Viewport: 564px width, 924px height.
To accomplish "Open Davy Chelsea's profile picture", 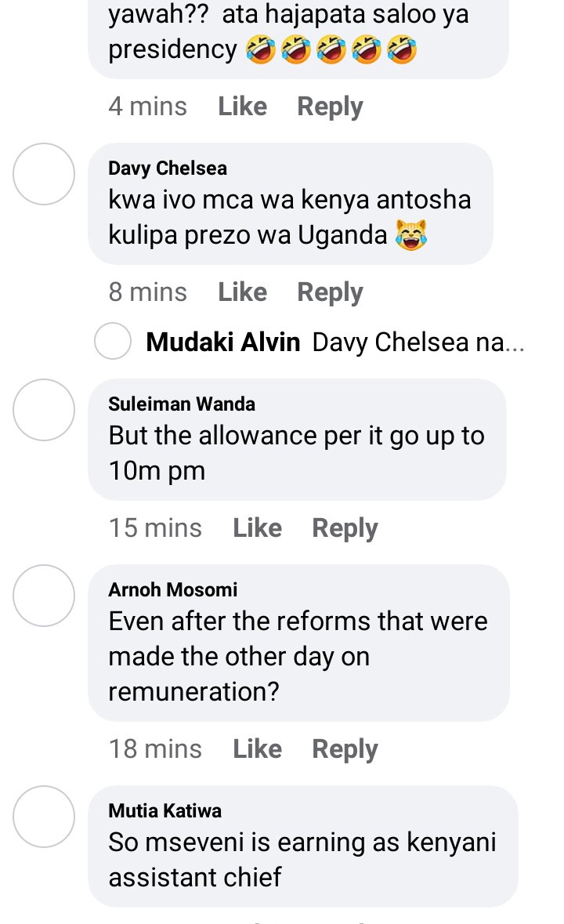I will tap(44, 174).
